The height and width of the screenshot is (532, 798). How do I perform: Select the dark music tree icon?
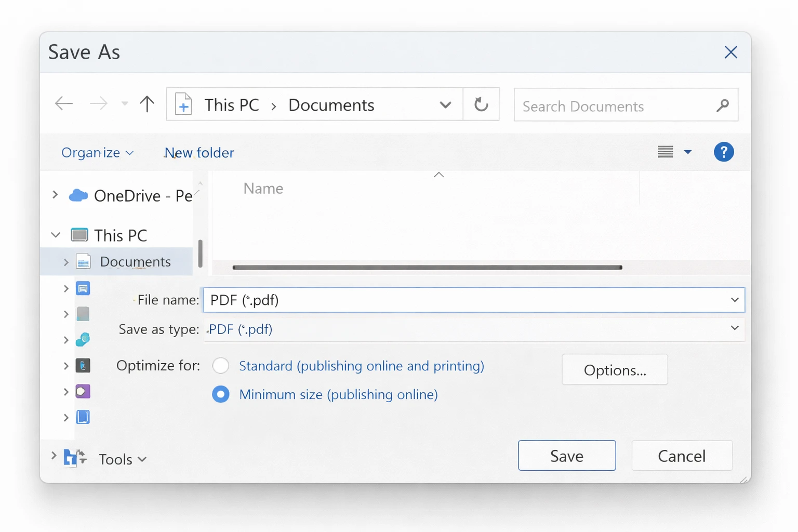(x=83, y=365)
